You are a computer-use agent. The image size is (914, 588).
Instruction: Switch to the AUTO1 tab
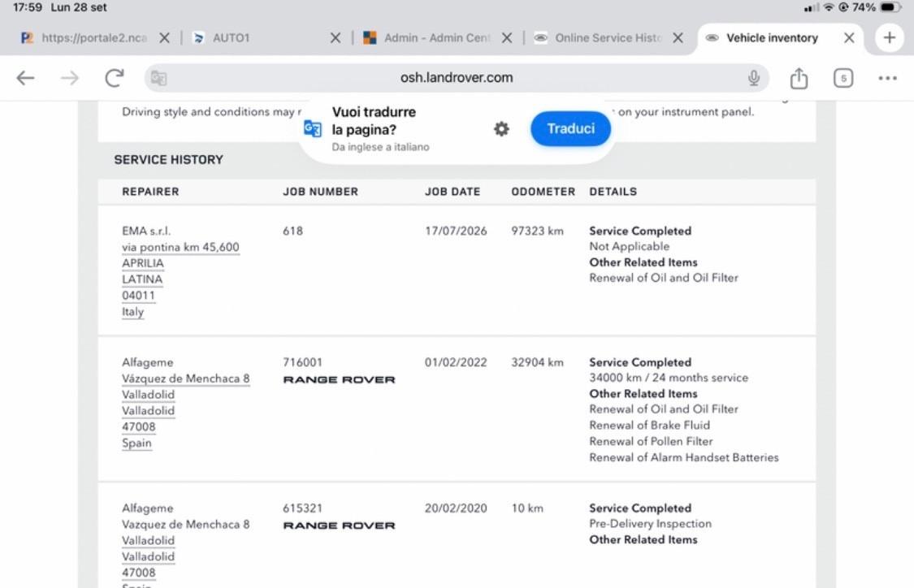(231, 38)
